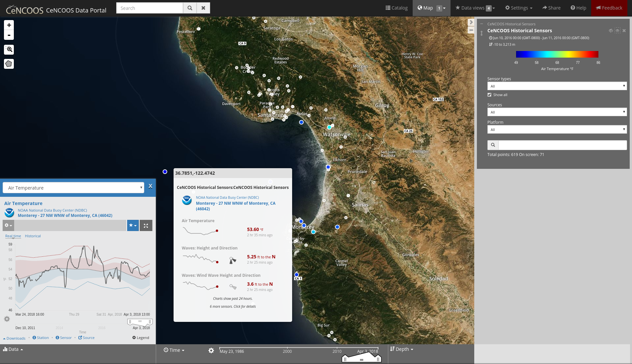
Task: Open the Platform dropdown
Action: click(x=557, y=130)
